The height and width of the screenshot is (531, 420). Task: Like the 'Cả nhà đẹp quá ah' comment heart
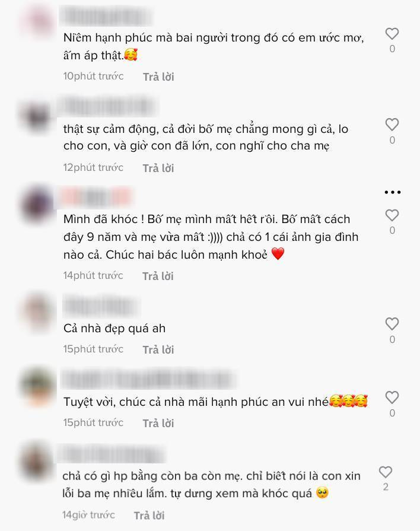point(392,324)
